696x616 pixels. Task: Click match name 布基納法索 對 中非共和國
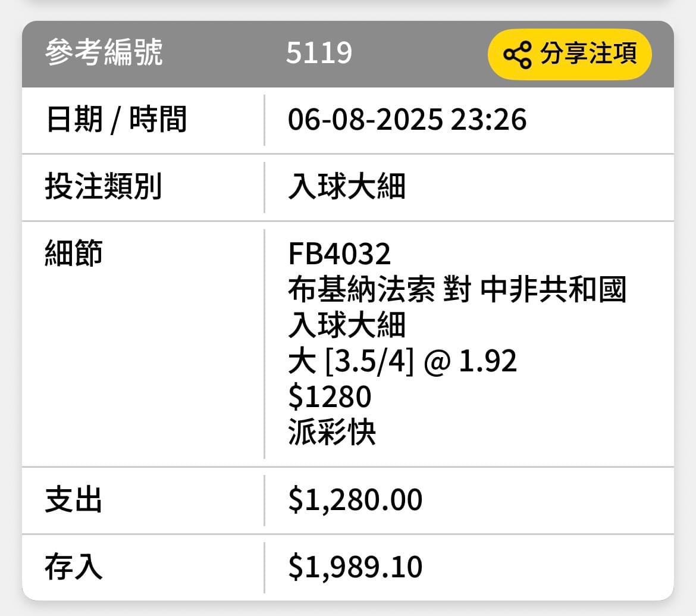457,289
